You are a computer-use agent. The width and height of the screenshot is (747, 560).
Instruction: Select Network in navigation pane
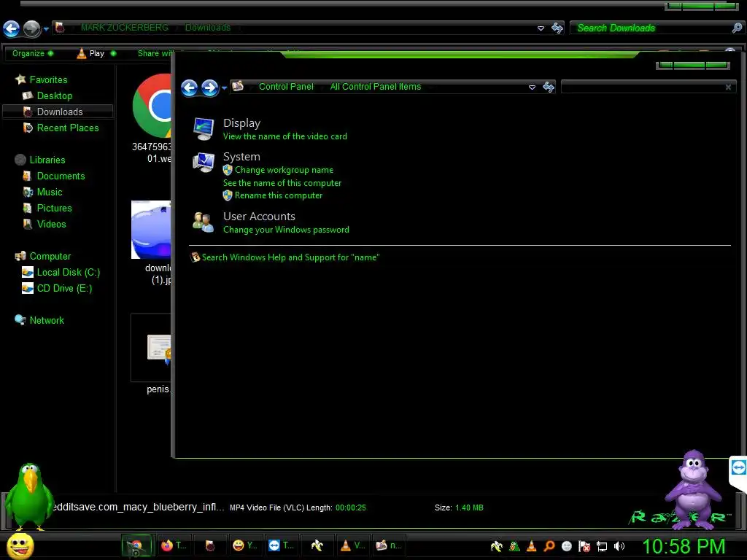(x=47, y=321)
